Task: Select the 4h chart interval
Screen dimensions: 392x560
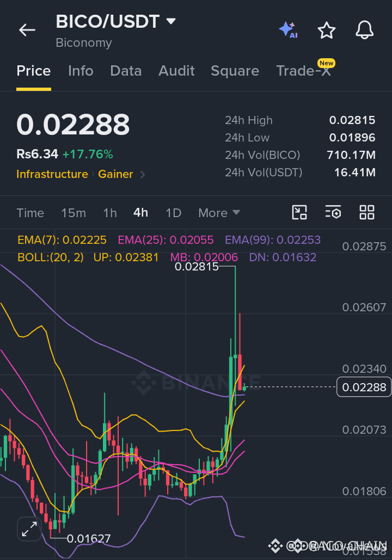Action: point(141,213)
